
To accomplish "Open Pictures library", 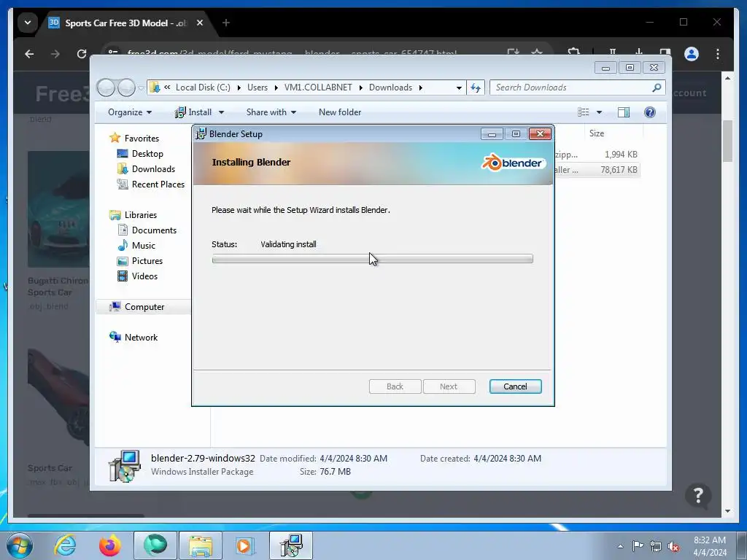I will click(147, 260).
